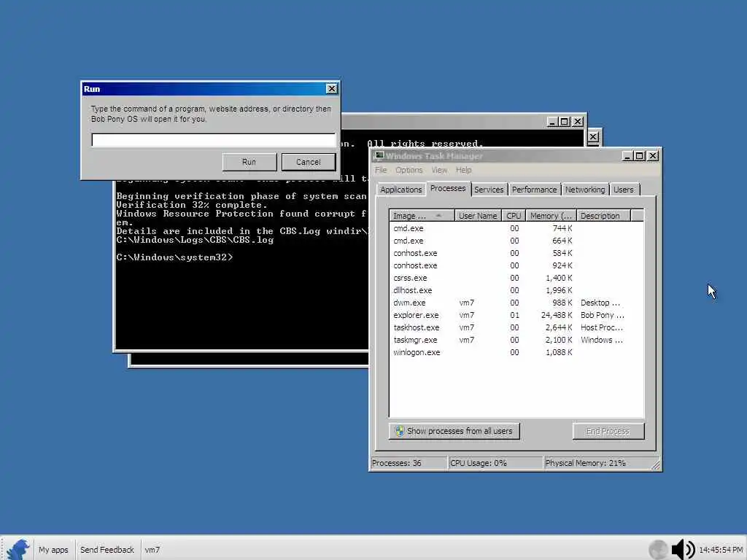Click Show processes from all users
Screen dimensions: 747x560
pyautogui.click(x=454, y=431)
